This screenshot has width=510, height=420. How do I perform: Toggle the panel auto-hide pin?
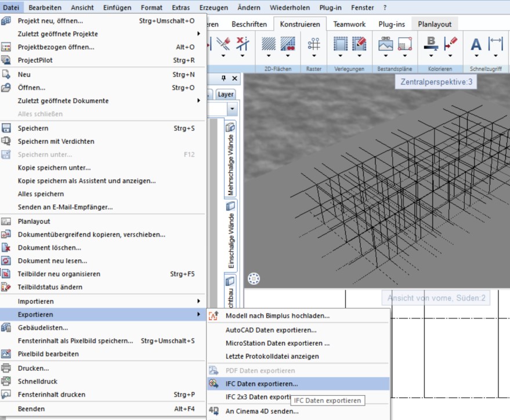(x=224, y=78)
